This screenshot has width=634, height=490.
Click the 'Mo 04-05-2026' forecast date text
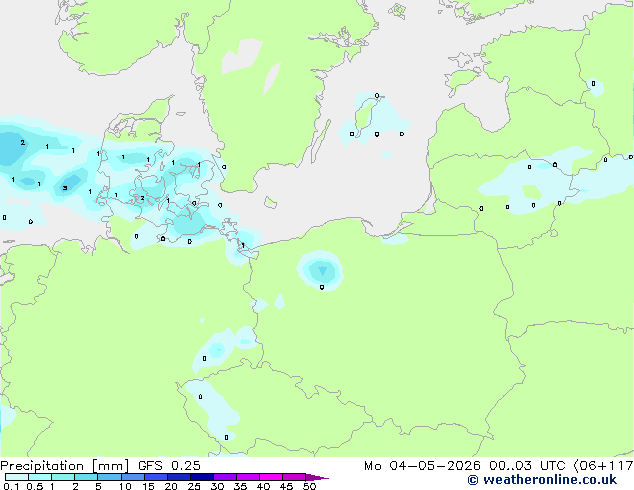(x=422, y=466)
